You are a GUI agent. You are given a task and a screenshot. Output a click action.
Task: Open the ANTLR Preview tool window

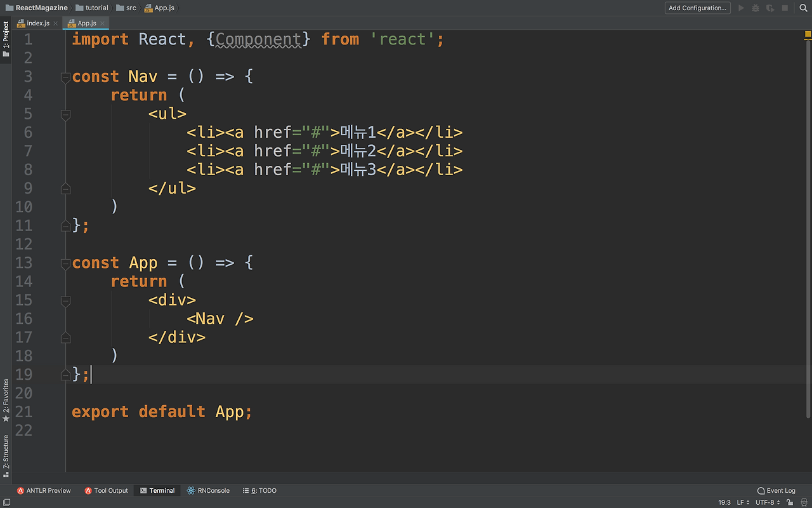pyautogui.click(x=44, y=490)
